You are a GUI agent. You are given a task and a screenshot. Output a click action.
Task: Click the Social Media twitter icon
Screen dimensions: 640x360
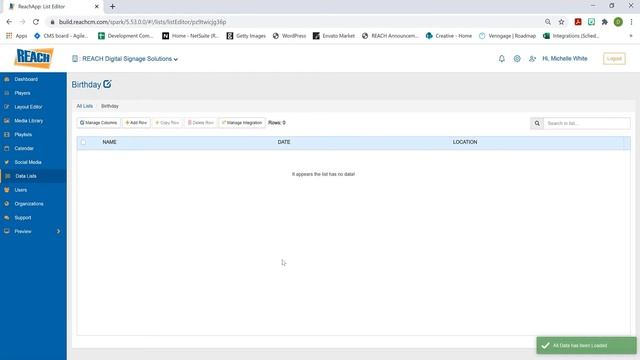click(x=7, y=162)
